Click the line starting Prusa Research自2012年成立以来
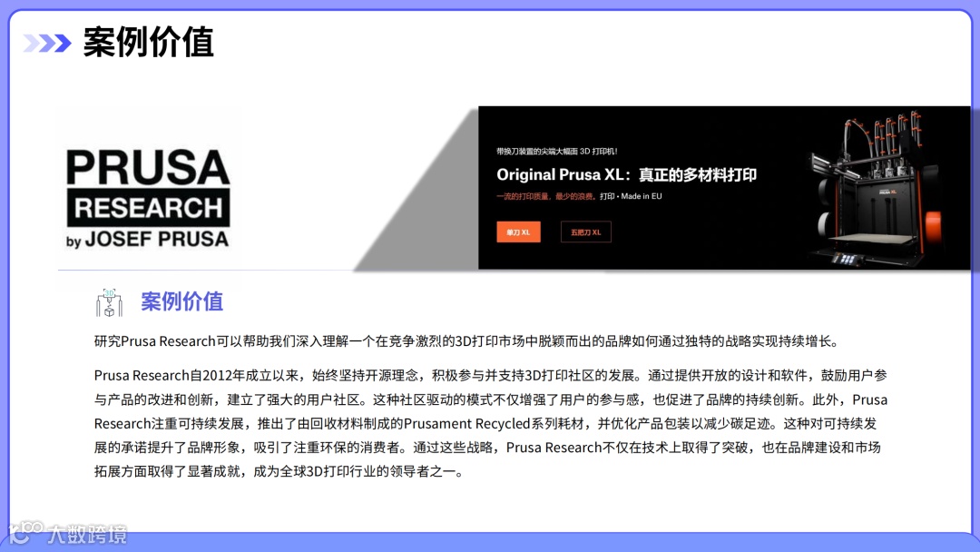The height and width of the screenshot is (552, 980). tap(491, 375)
